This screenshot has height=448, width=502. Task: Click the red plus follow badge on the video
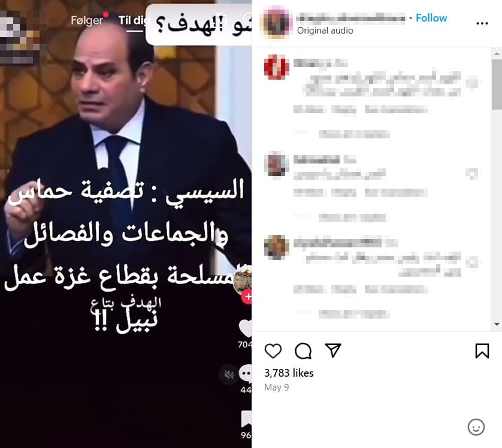coord(247,297)
